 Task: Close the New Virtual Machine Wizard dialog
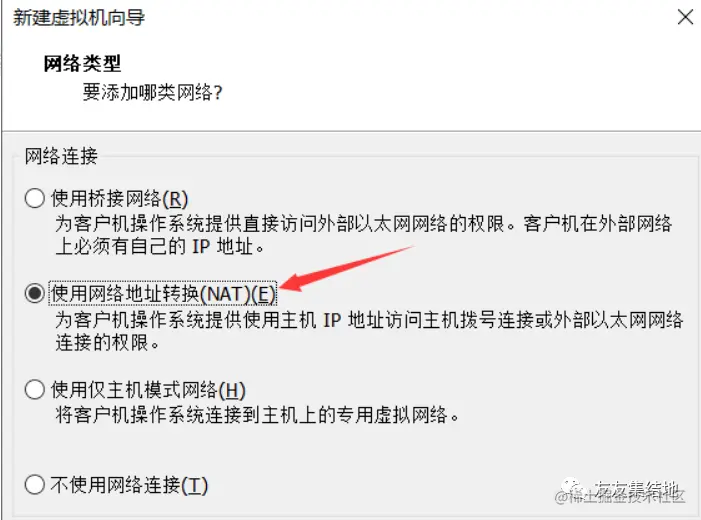point(685,17)
